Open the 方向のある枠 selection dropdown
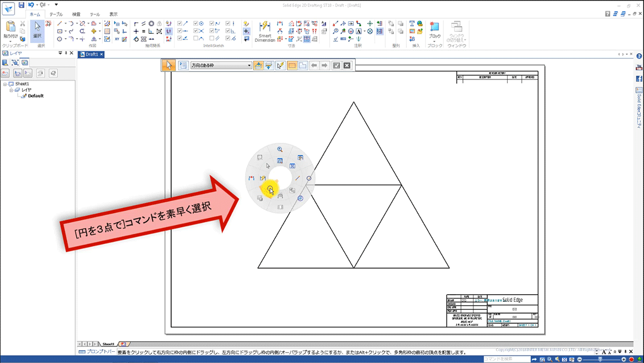The width and height of the screenshot is (644, 363). pyautogui.click(x=249, y=65)
